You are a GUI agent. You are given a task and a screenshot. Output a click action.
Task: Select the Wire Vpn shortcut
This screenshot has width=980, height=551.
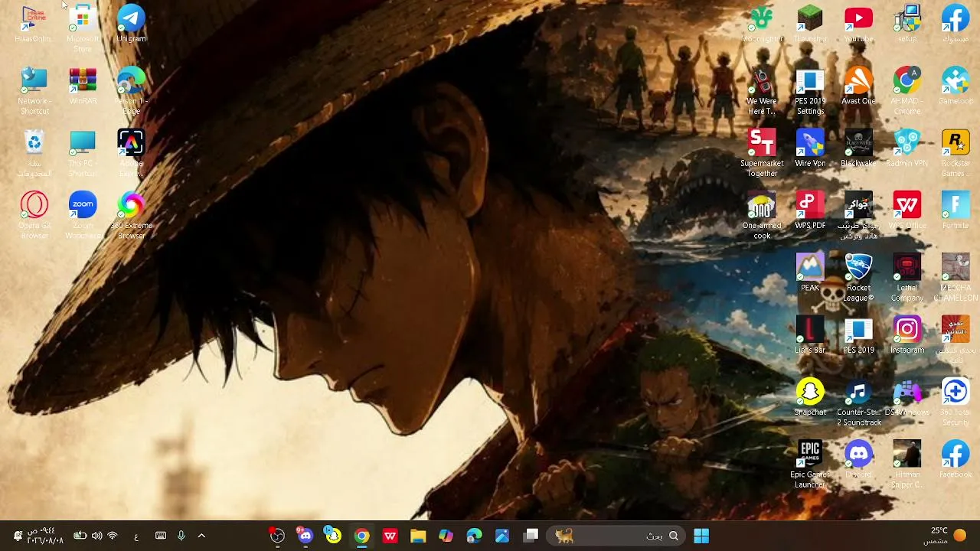click(x=810, y=148)
